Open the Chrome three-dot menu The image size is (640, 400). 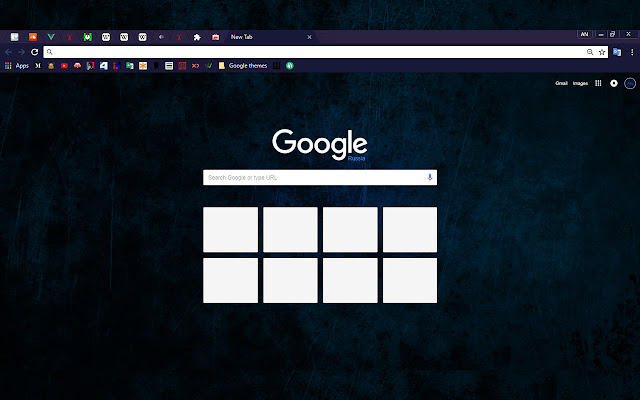[632, 52]
